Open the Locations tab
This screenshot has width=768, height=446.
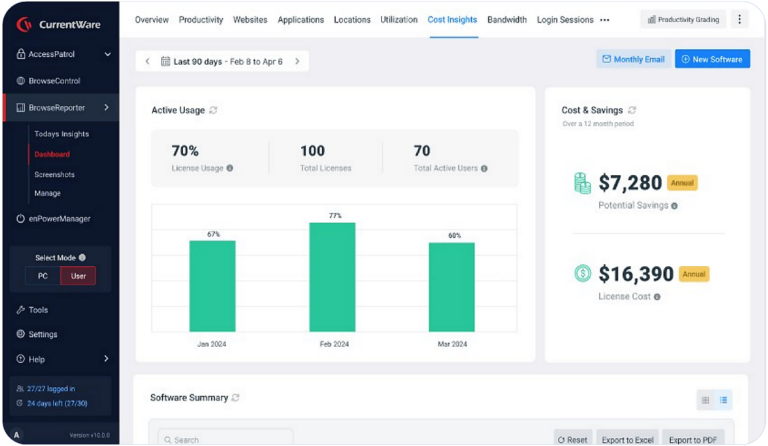(x=352, y=20)
